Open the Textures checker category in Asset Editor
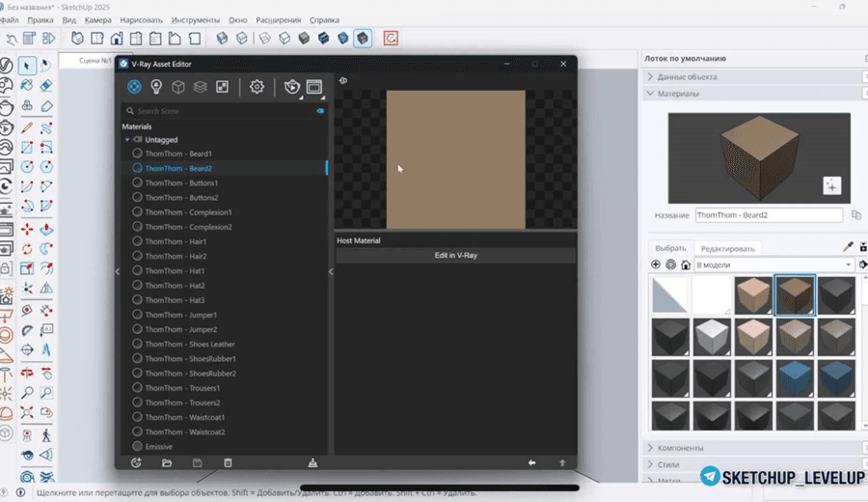The width and height of the screenshot is (868, 502). pyautogui.click(x=222, y=87)
